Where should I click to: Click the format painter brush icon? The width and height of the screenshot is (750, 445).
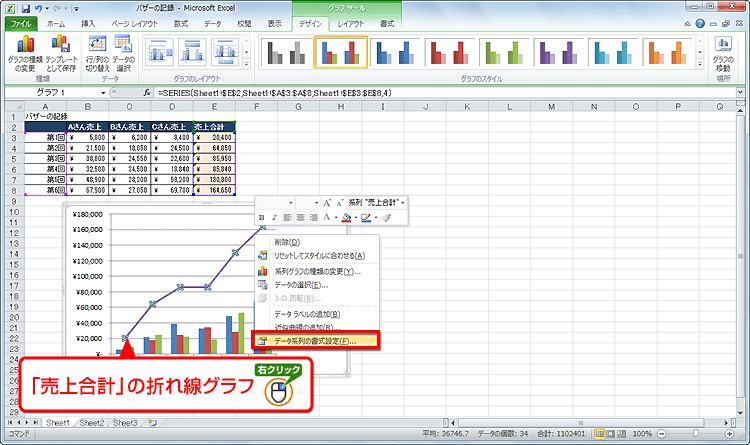tap(386, 218)
